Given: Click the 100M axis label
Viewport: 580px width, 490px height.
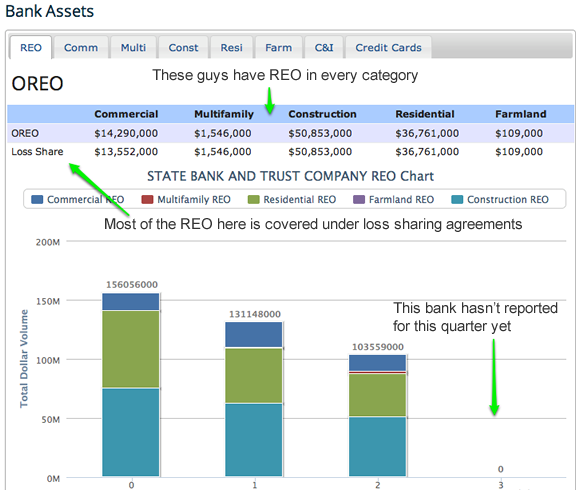Looking at the screenshot, I should click(x=48, y=360).
